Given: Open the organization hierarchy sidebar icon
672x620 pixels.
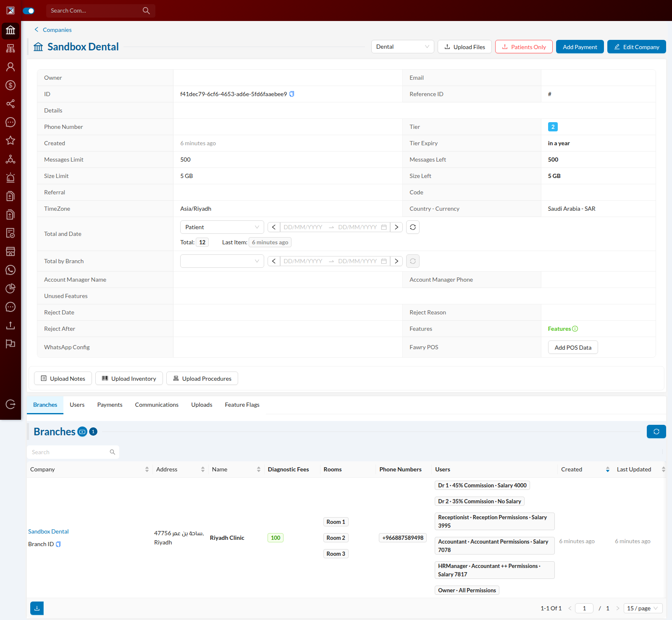Looking at the screenshot, I should (x=10, y=49).
